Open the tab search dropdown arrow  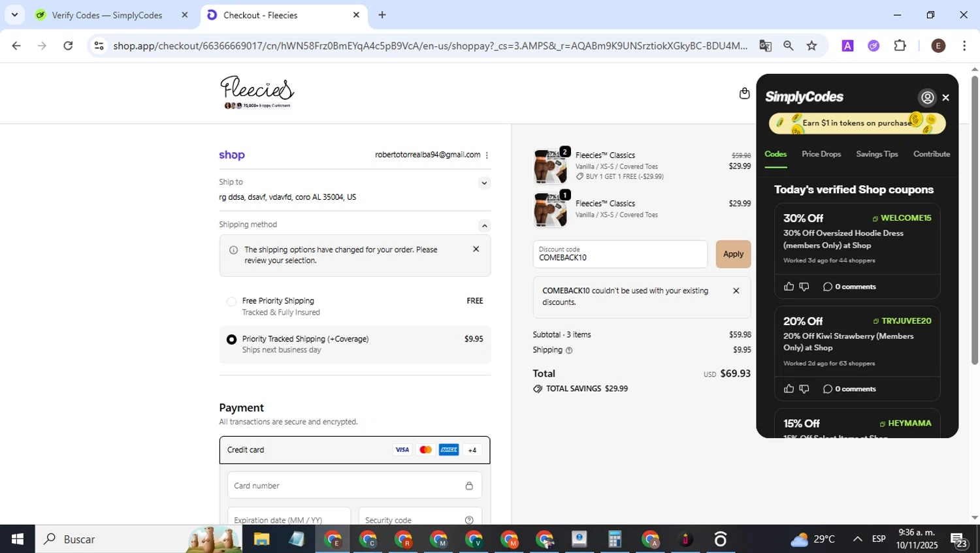click(14, 14)
